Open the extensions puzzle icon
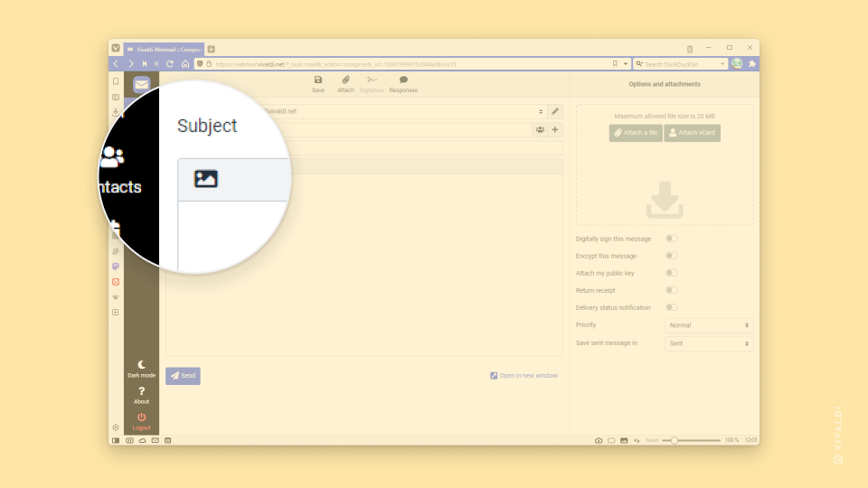Image resolution: width=868 pixels, height=488 pixels. [x=751, y=63]
